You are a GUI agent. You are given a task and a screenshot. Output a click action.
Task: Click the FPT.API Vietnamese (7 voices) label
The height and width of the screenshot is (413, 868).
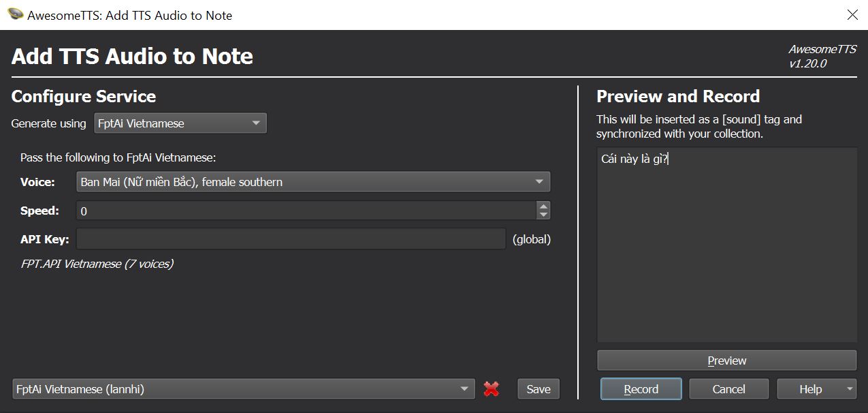(x=98, y=264)
